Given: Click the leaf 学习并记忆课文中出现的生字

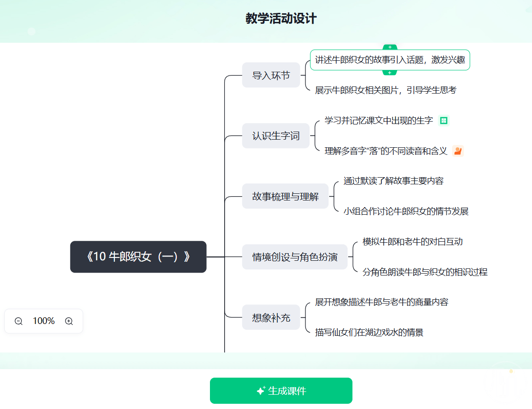Looking at the screenshot, I should click(x=379, y=121).
